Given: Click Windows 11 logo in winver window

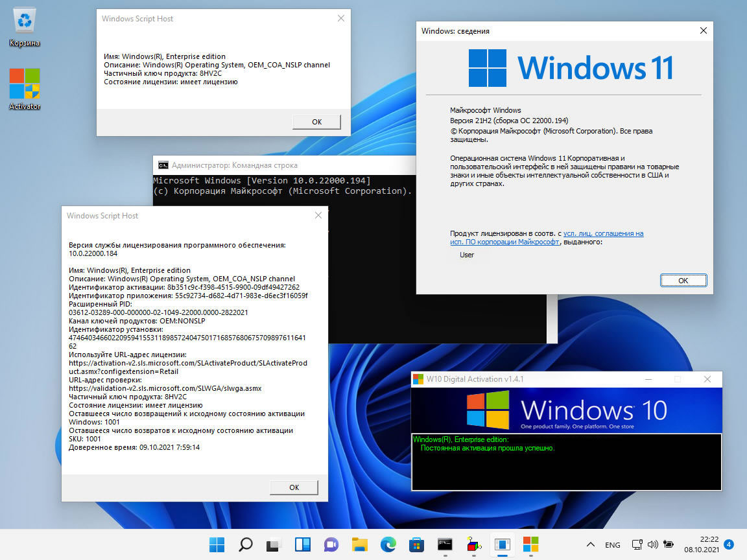Looking at the screenshot, I should click(571, 67).
